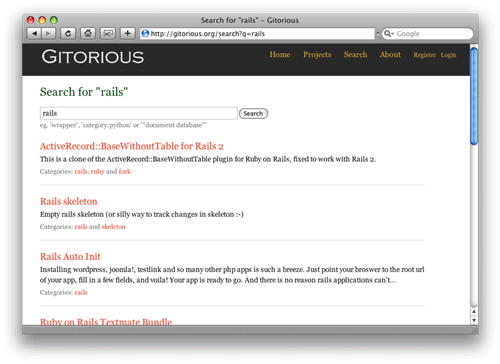This screenshot has height=364, width=500.
Task: Click the URL address bar
Action: point(257,34)
